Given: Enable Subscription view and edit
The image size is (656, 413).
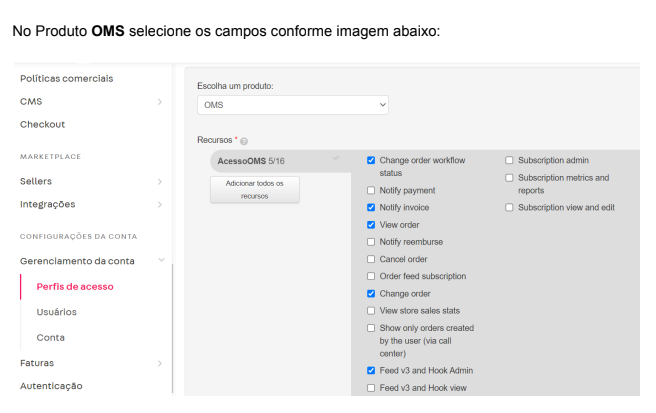Looking at the screenshot, I should tap(510, 207).
